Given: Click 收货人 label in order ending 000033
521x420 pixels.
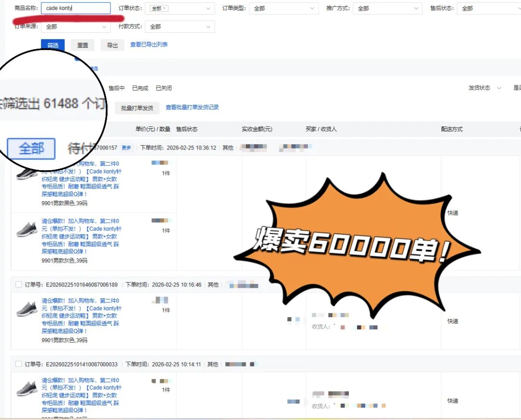Looking at the screenshot, I should coord(320,406).
